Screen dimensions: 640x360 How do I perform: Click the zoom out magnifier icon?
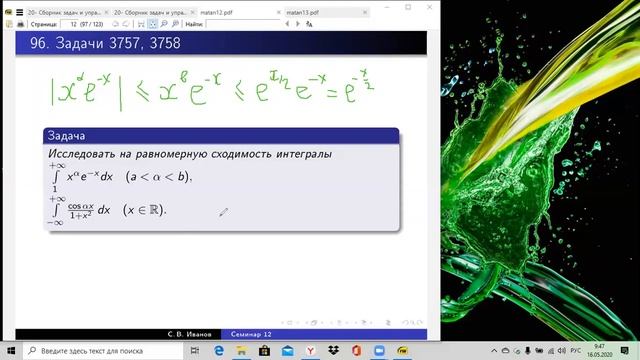pyautogui.click(x=164, y=24)
